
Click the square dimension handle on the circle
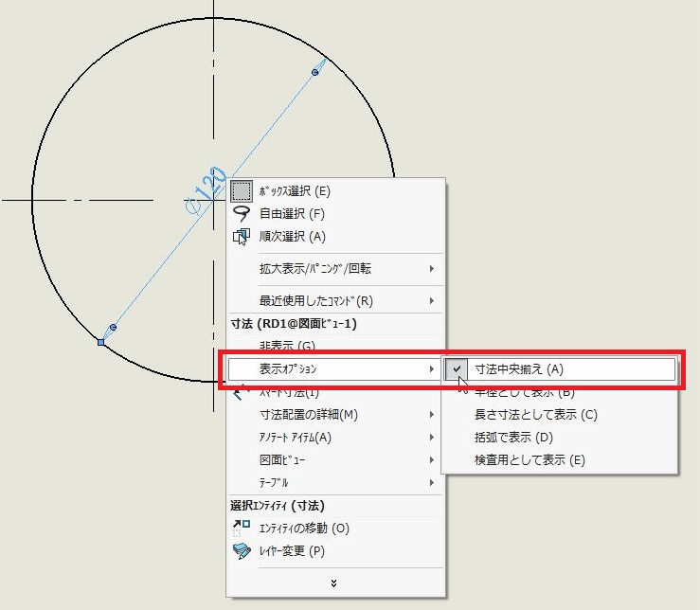(101, 341)
